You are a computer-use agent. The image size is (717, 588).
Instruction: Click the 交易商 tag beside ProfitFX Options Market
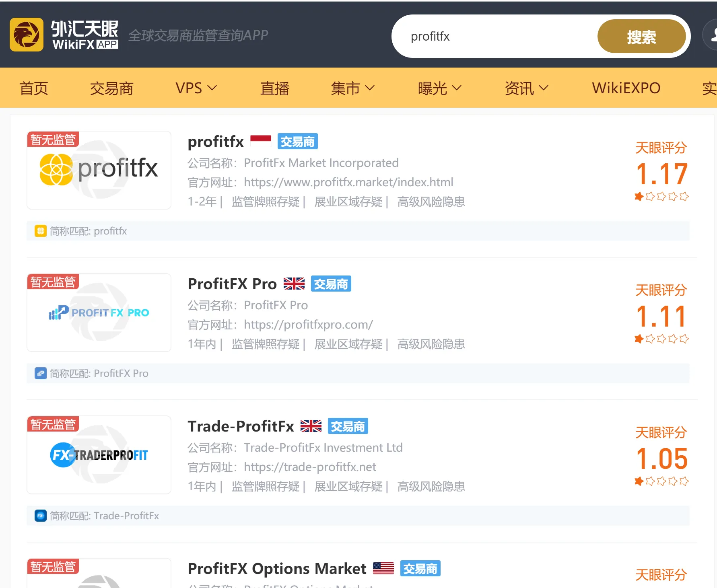(x=420, y=568)
